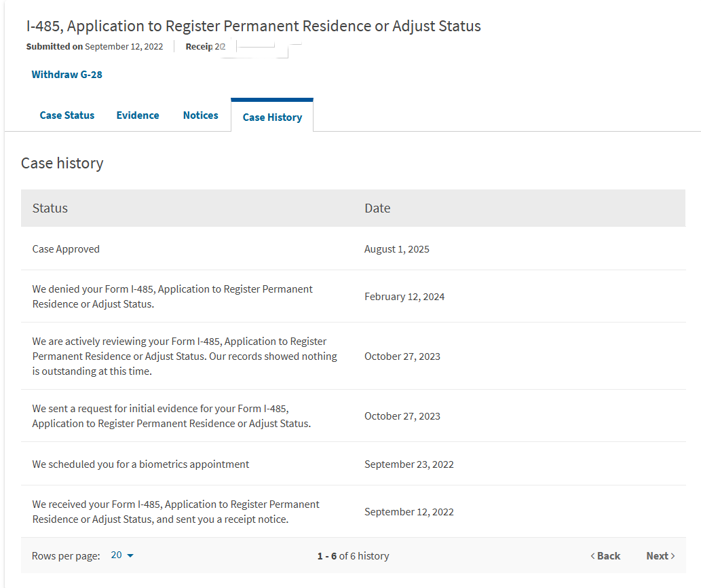Image resolution: width=701 pixels, height=588 pixels.
Task: Click the Withdraw G-28 link
Action: [67, 75]
